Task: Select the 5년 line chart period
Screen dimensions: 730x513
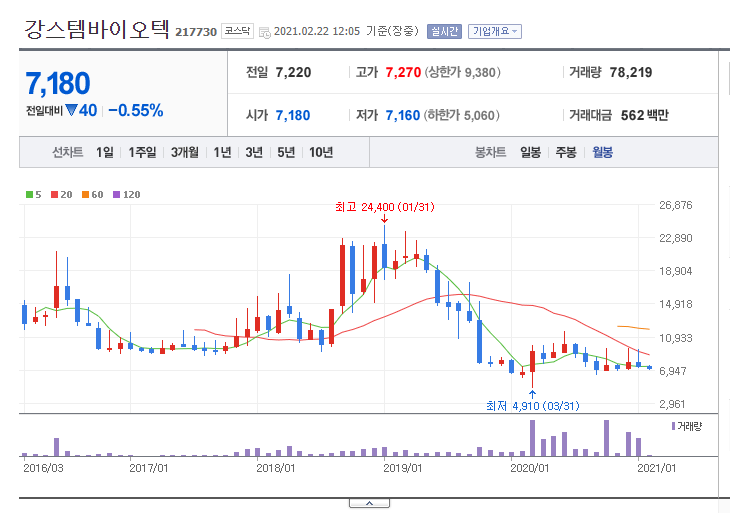Action: 286,152
